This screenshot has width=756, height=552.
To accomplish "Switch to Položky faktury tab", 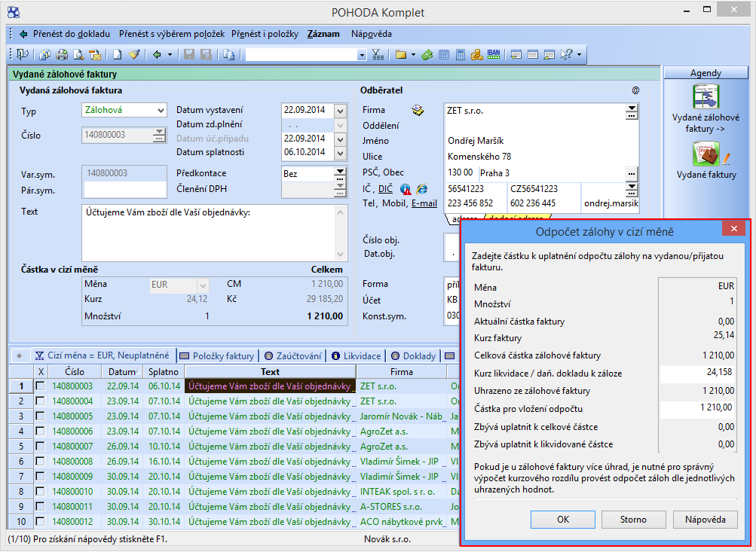I will [x=218, y=356].
